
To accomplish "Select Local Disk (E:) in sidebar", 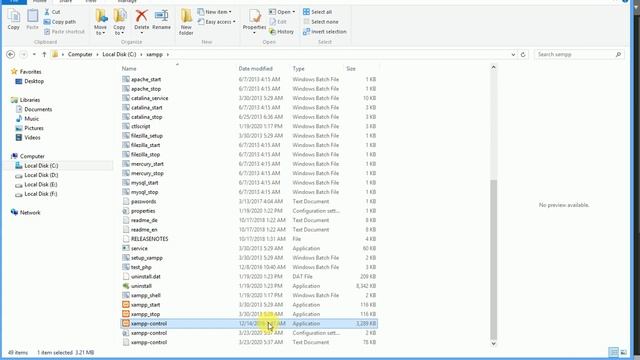I will (36, 184).
